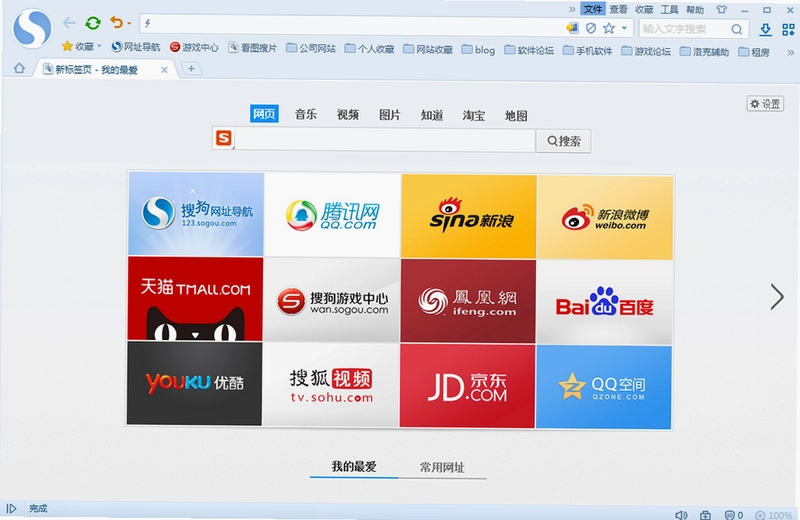Open the 游戏论坛 bookmark folder

[x=646, y=51]
